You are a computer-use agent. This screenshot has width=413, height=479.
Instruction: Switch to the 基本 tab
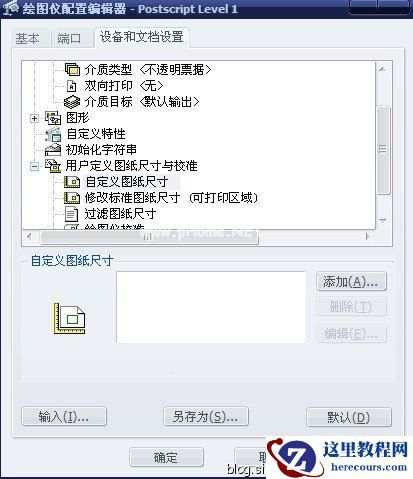27,39
